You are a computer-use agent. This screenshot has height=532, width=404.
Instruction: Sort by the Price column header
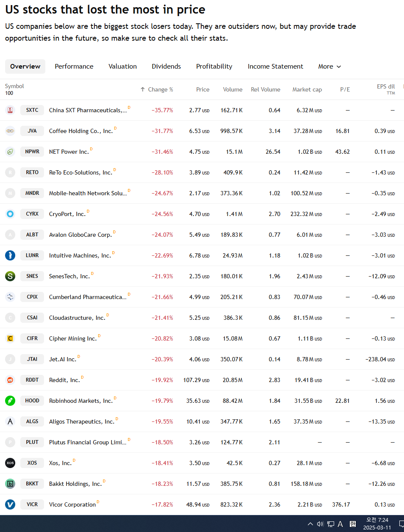[203, 89]
